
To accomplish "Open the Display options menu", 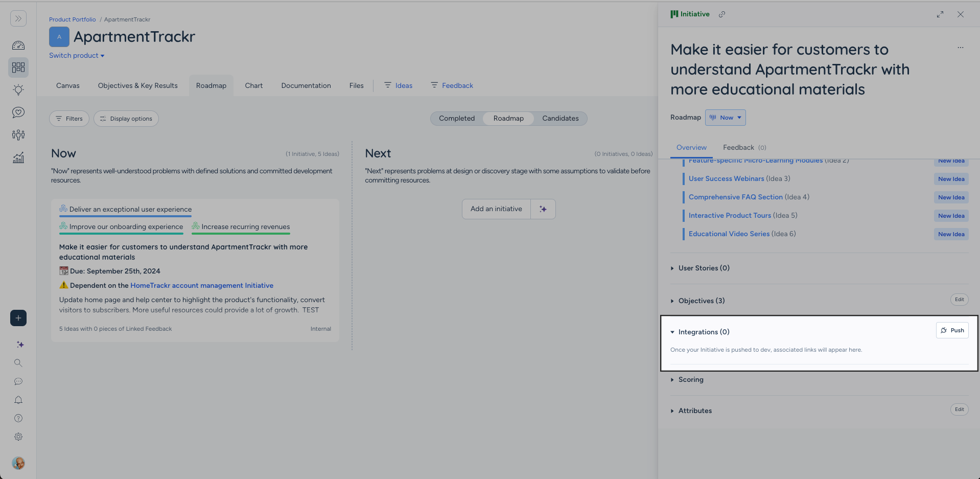I will [126, 119].
